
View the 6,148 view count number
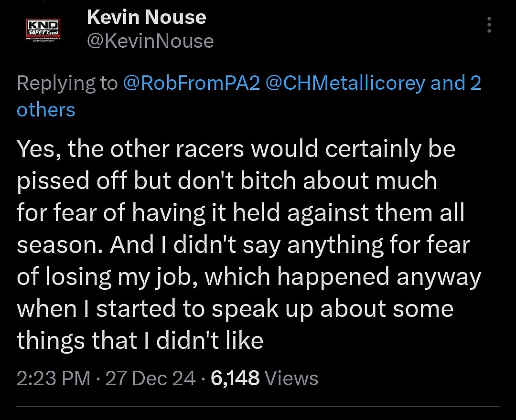(x=235, y=378)
